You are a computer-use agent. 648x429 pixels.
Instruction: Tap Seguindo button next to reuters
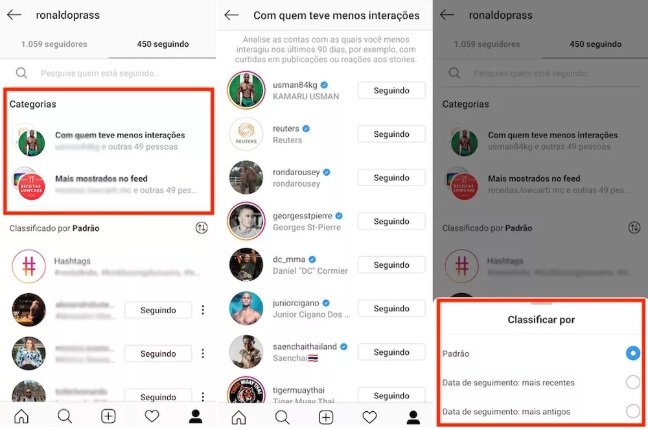tap(391, 134)
